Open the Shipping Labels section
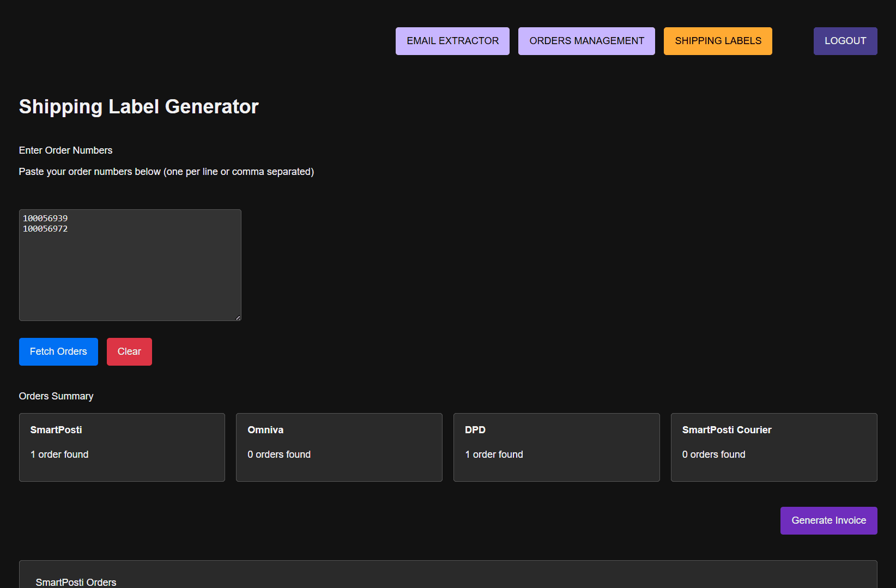The height and width of the screenshot is (588, 896). click(x=718, y=40)
